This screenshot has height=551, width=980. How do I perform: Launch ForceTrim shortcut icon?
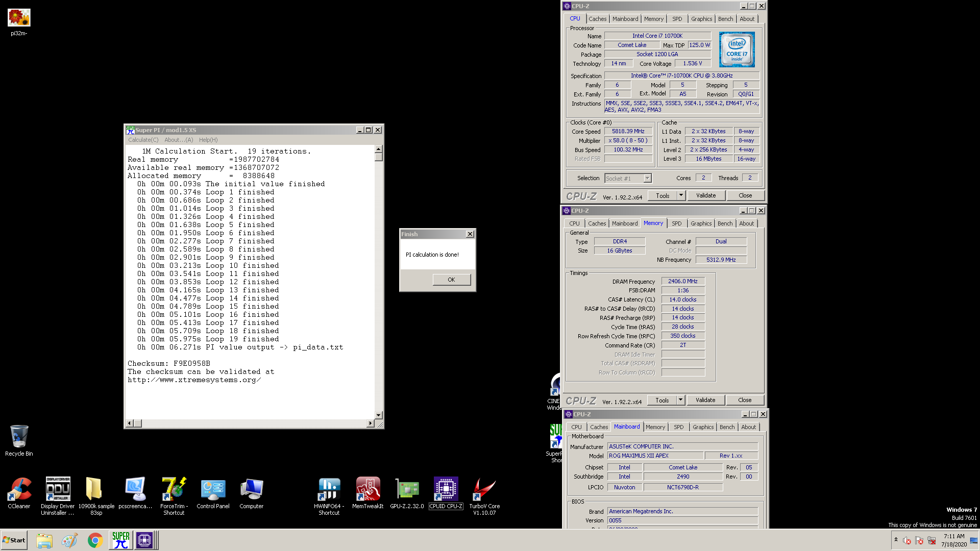pos(174,496)
